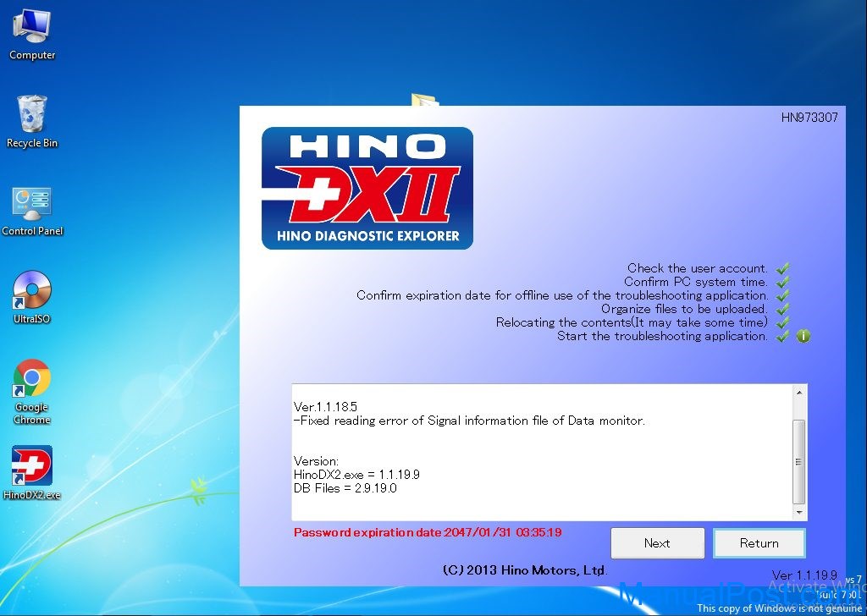Click the release notes scrollbar down arrow
867x616 pixels.
[799, 513]
